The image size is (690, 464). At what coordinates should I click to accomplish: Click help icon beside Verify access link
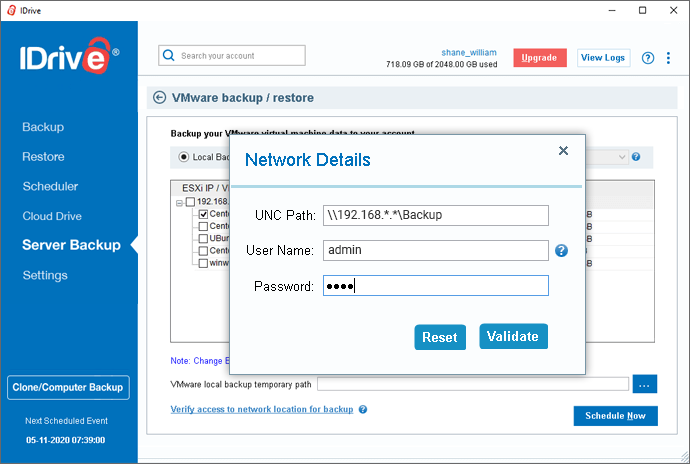[363, 409]
